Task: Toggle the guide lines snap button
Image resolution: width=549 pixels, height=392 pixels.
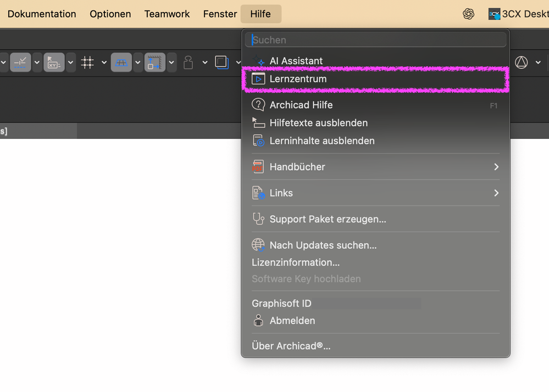Action: [x=20, y=63]
